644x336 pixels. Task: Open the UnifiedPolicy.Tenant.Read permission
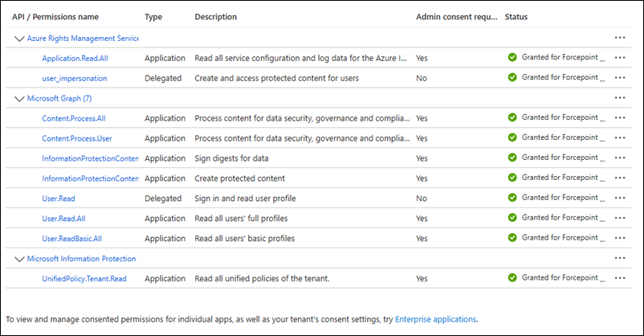(x=84, y=278)
